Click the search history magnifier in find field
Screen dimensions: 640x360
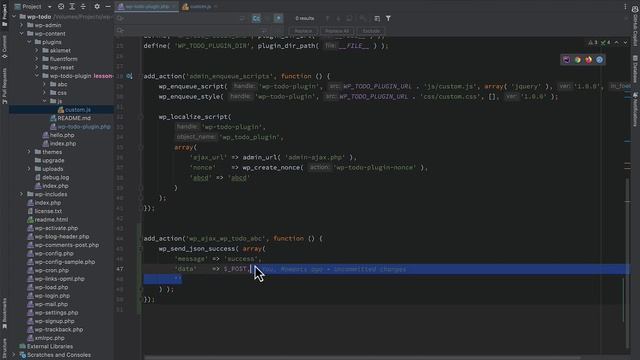tap(120, 18)
